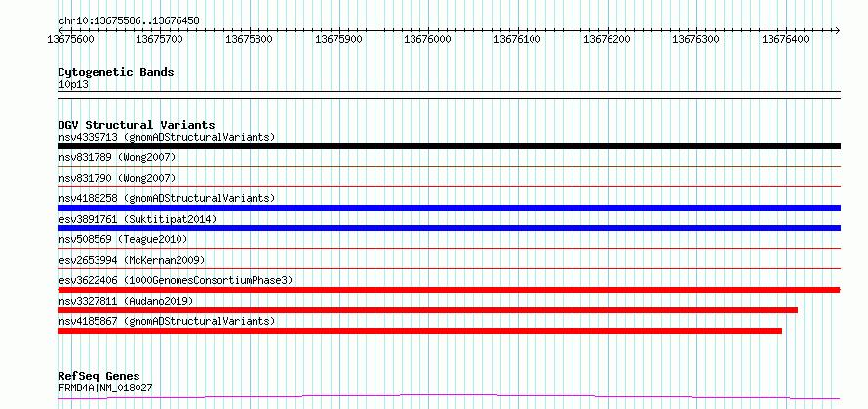The image size is (868, 409).
Task: Open nsv508569 (Teague2010) label
Action: 123,239
